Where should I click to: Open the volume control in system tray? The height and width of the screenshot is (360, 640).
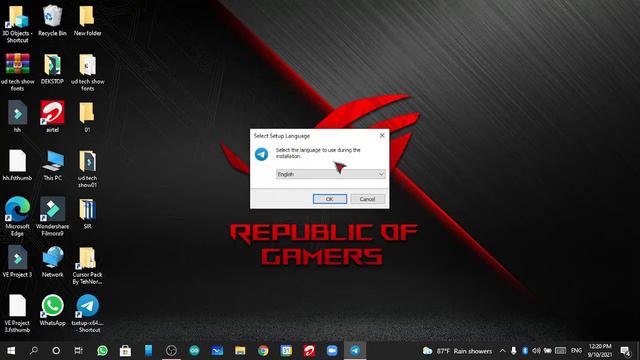tap(536, 351)
